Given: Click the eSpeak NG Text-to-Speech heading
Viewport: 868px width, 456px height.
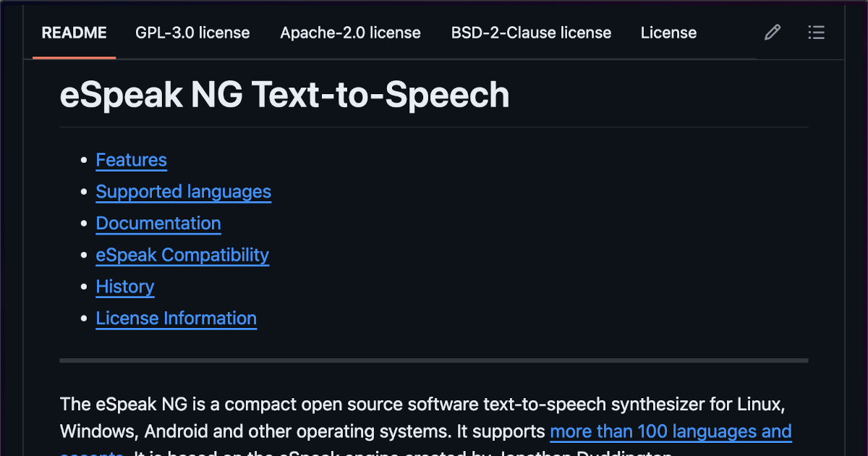Looking at the screenshot, I should click(285, 94).
